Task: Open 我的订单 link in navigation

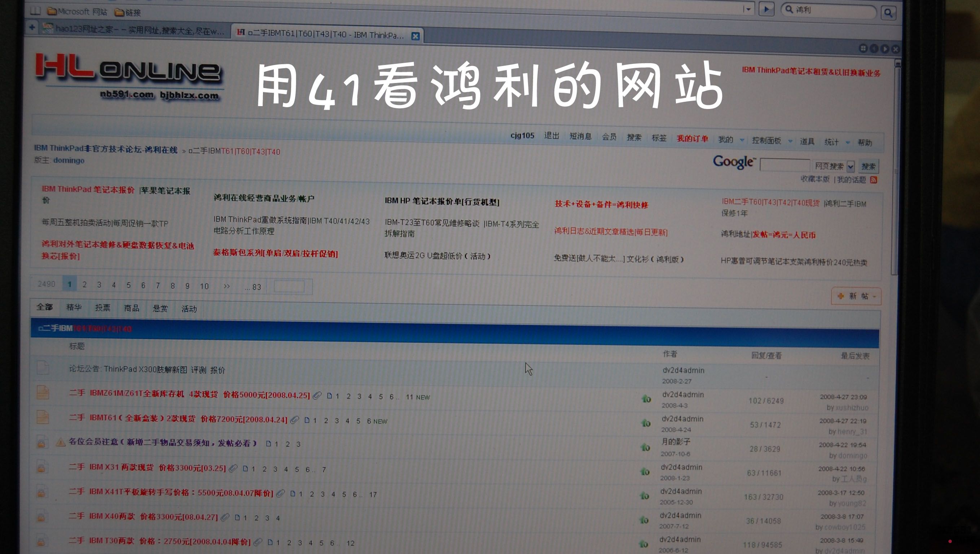Action: tap(692, 139)
